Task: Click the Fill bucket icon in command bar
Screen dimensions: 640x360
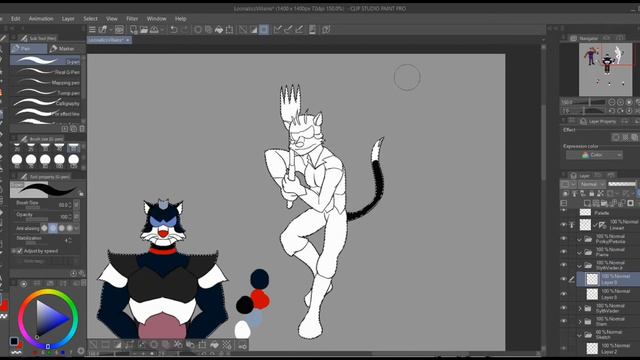Action: [x=219, y=29]
